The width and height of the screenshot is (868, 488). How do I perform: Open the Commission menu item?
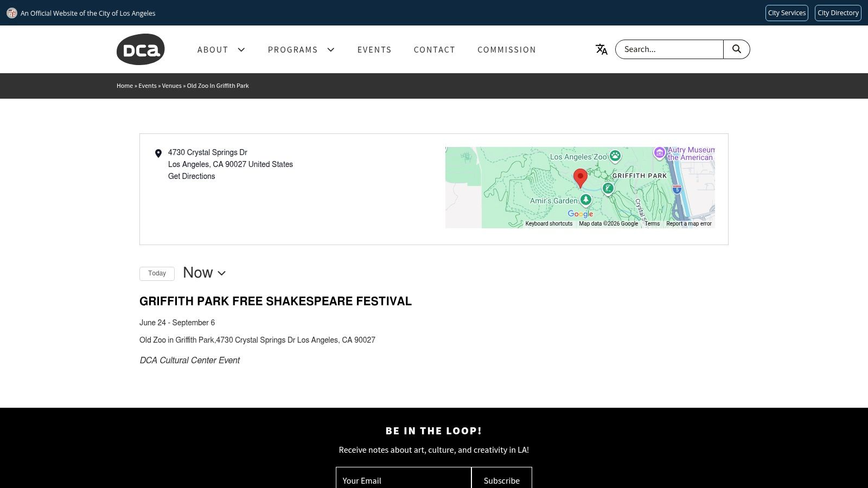pyautogui.click(x=507, y=50)
